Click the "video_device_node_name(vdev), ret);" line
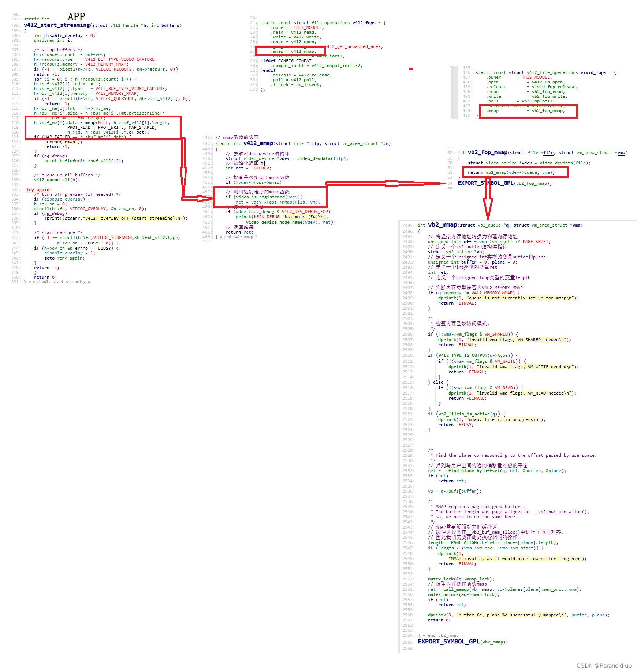Screen dimensions: 637x672 coord(291,222)
